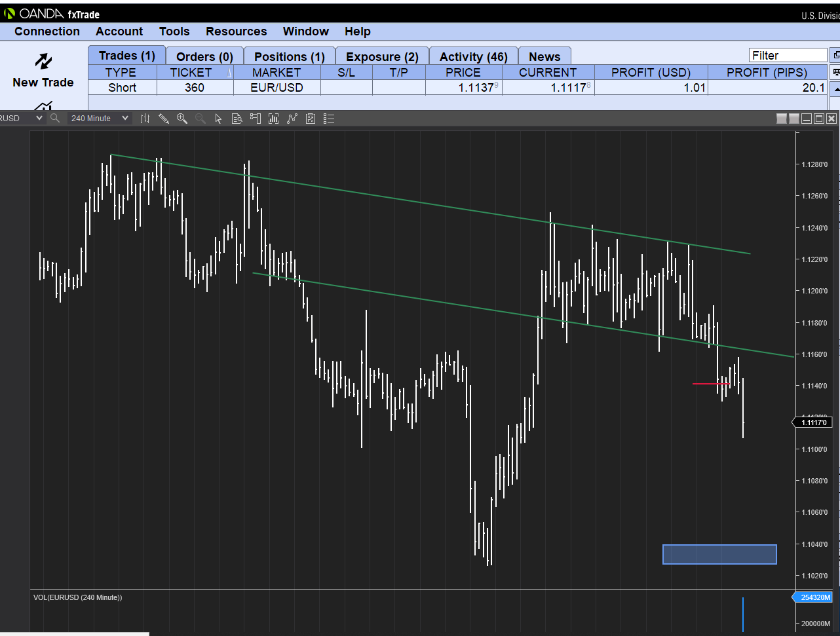Open the Account menu
Image resolution: width=840 pixels, height=636 pixels.
(x=119, y=31)
